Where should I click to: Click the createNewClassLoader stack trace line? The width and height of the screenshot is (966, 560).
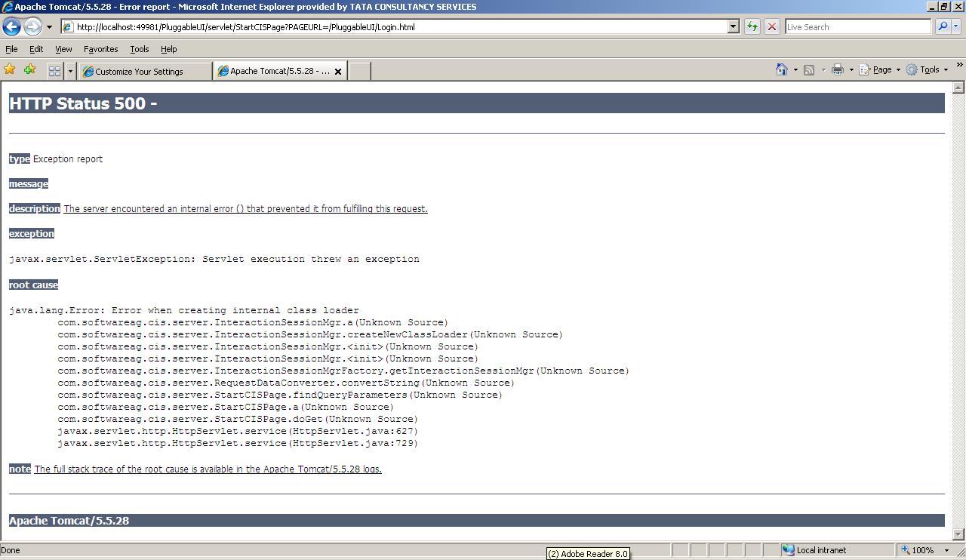[x=310, y=334]
